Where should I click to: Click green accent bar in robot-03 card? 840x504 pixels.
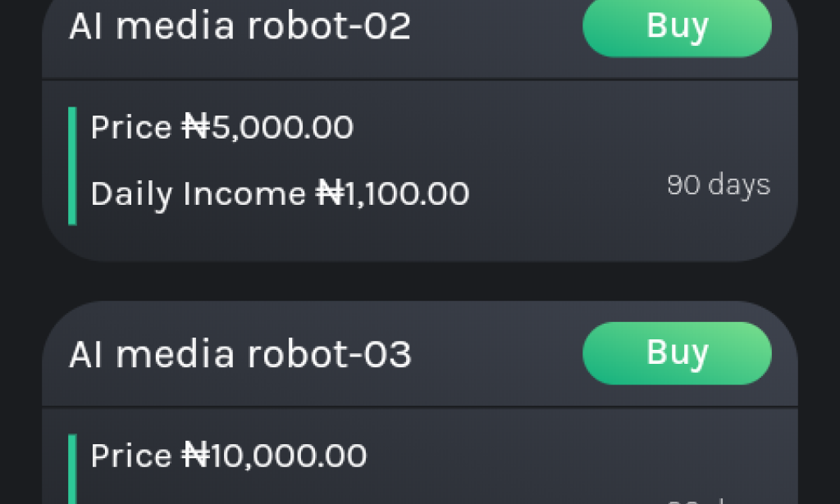(72, 471)
